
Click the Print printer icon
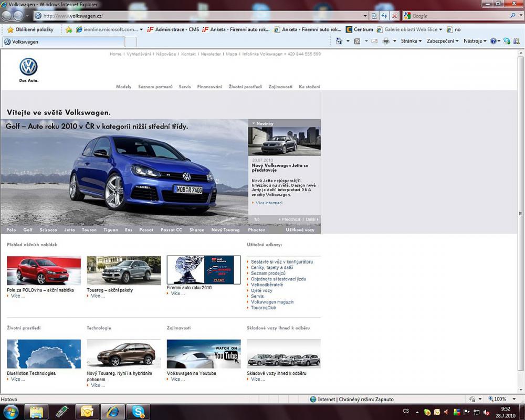tap(386, 41)
